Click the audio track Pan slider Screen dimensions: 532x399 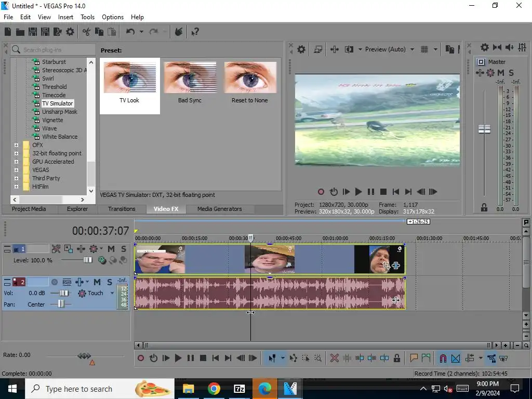click(x=60, y=304)
